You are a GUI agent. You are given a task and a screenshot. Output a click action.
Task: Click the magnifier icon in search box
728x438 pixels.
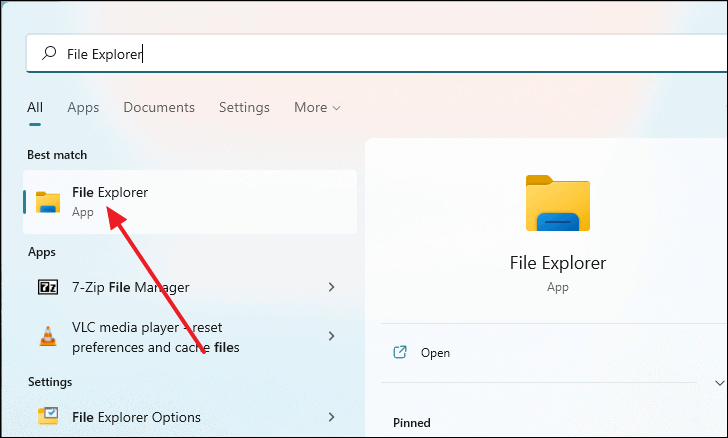[x=49, y=53]
